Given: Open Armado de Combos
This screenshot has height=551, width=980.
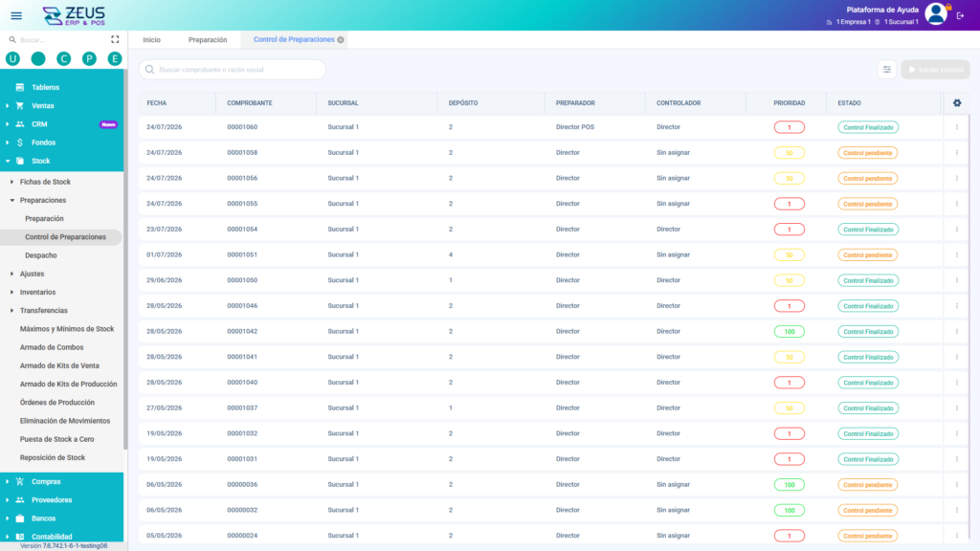Looking at the screenshot, I should coord(52,347).
